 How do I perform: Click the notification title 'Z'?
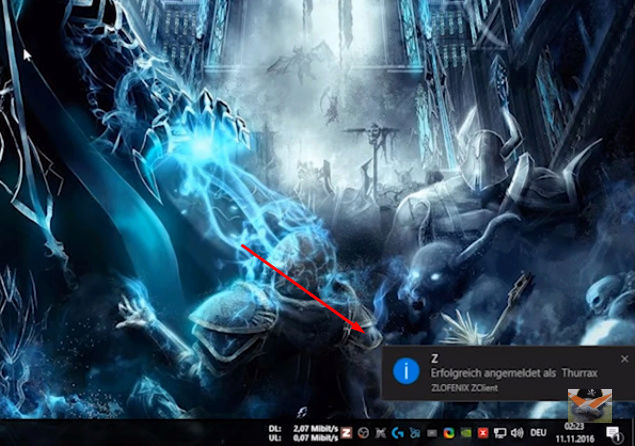tap(435, 359)
